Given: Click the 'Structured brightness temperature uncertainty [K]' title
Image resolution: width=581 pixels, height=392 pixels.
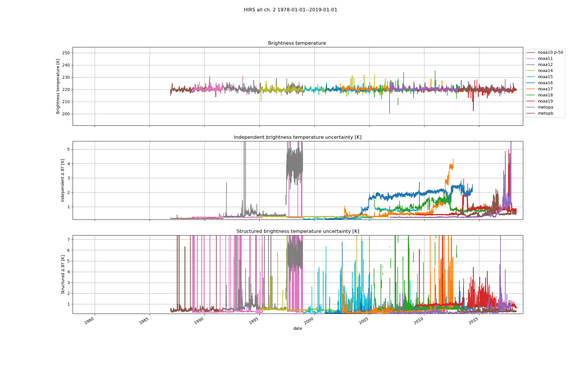Looking at the screenshot, I should [297, 231].
